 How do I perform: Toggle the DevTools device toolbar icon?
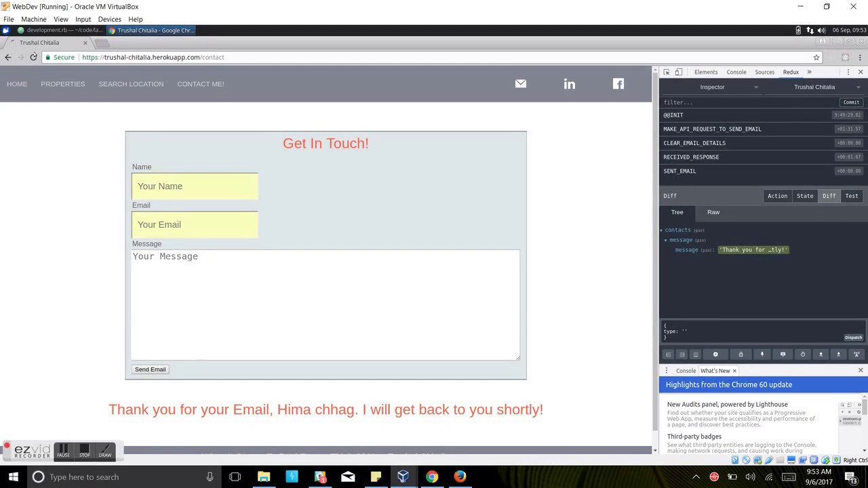pyautogui.click(x=679, y=72)
